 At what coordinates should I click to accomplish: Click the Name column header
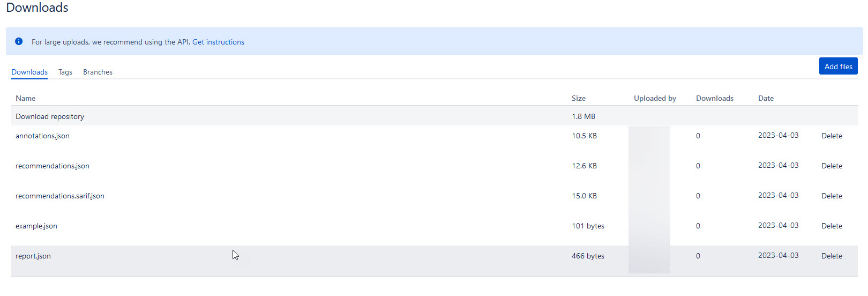coord(25,98)
